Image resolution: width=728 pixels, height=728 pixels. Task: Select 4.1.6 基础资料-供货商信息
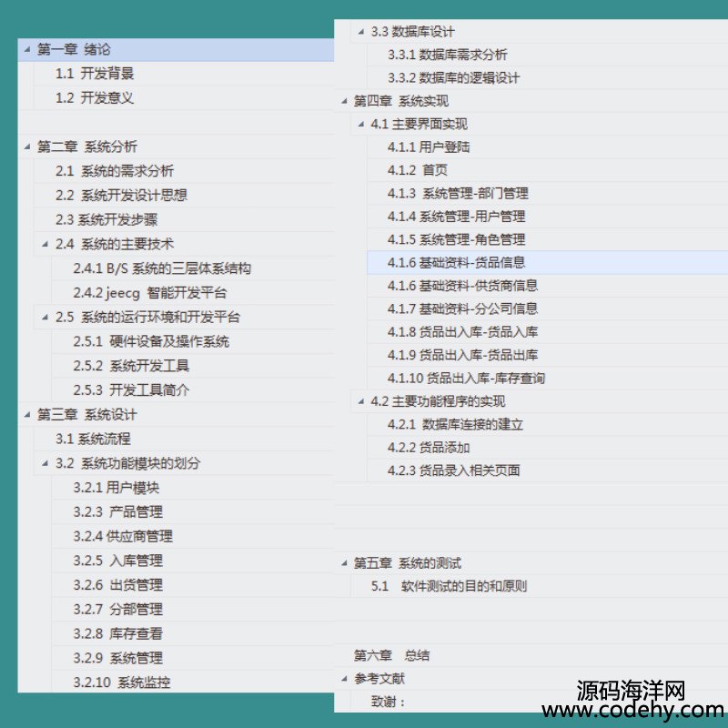tap(462, 286)
